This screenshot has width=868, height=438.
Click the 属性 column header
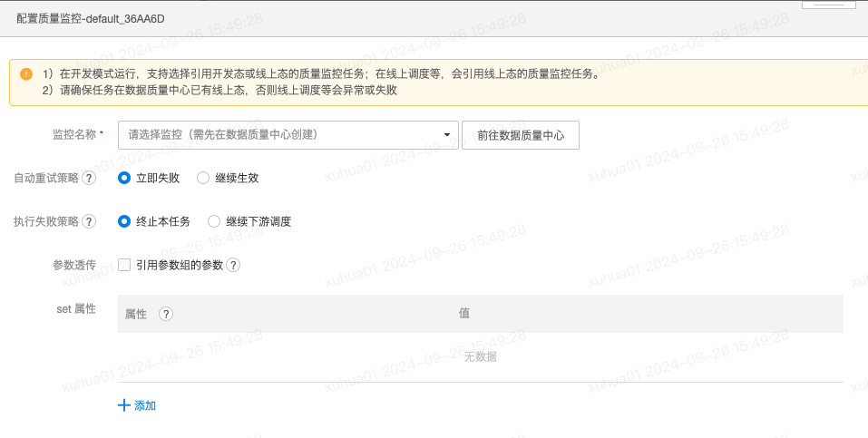click(136, 314)
